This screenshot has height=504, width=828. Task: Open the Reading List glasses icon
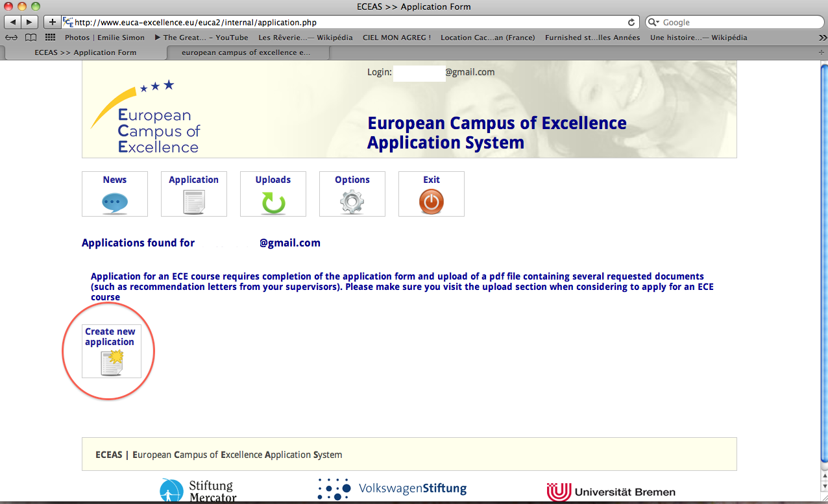click(x=12, y=38)
